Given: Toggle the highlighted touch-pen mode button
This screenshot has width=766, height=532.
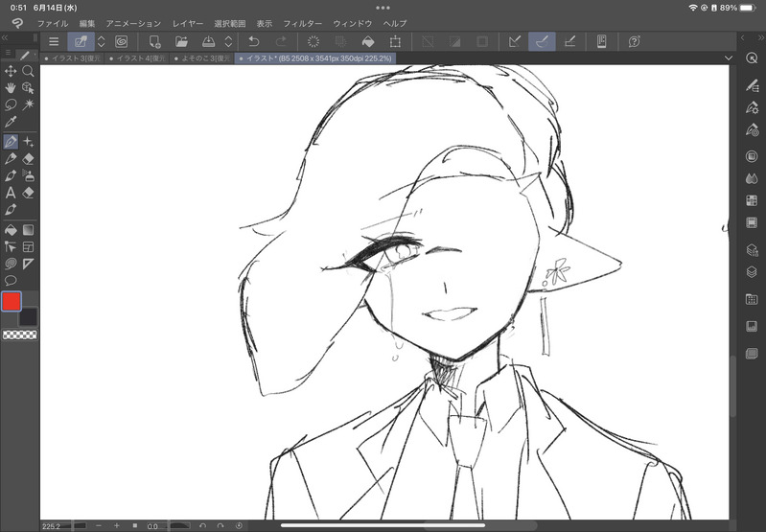Looking at the screenshot, I should coord(81,41).
